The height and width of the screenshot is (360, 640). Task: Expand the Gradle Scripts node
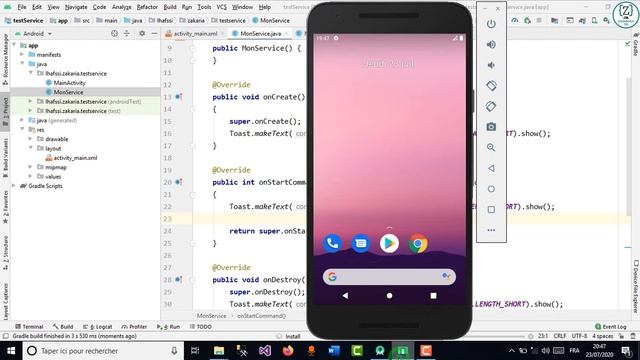click(x=14, y=186)
